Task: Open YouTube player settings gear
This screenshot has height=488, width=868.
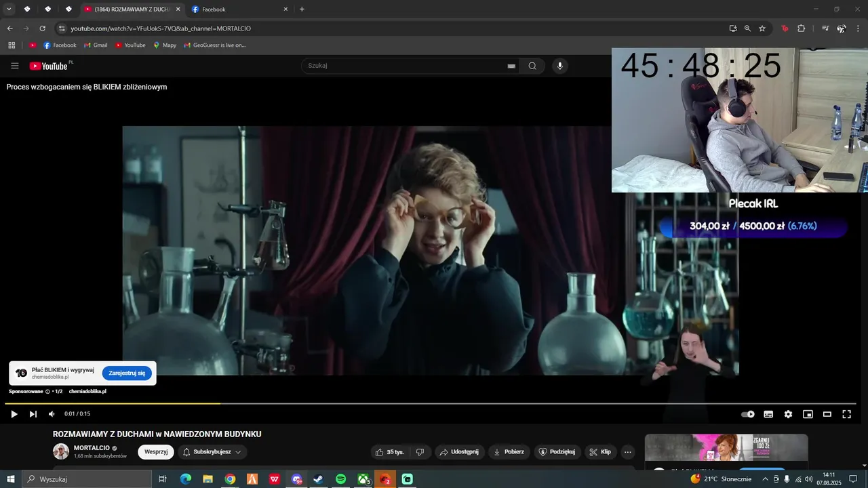Action: (788, 414)
